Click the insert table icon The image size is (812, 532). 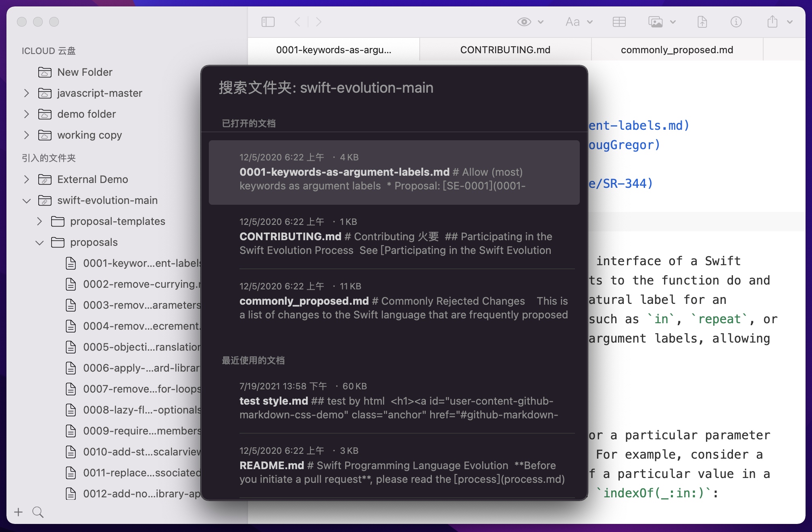coord(619,22)
